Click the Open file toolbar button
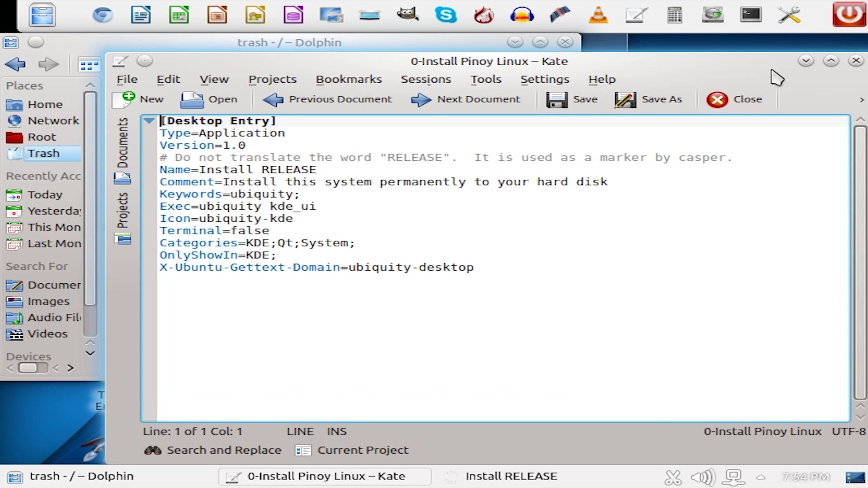The height and width of the screenshot is (488, 868). [x=209, y=99]
